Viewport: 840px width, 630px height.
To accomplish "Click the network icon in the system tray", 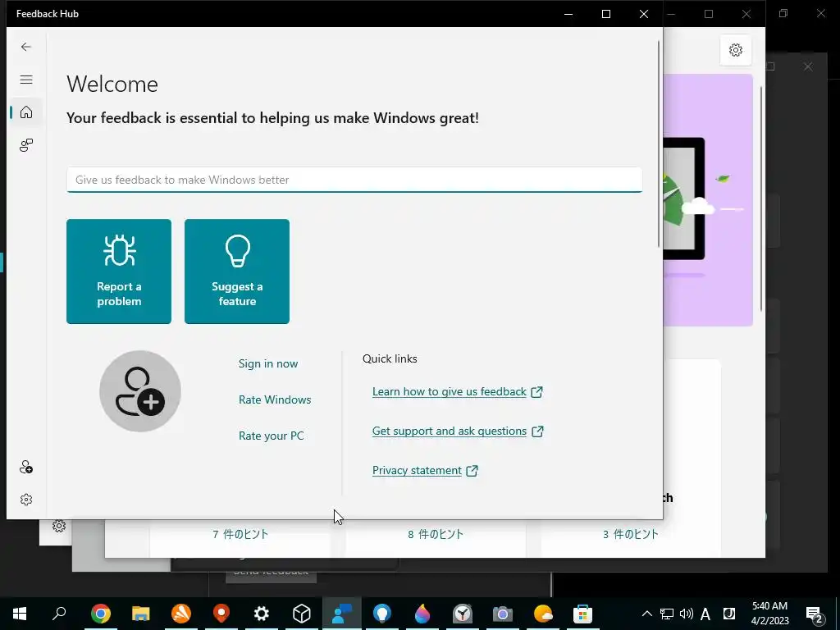I will [x=666, y=614].
